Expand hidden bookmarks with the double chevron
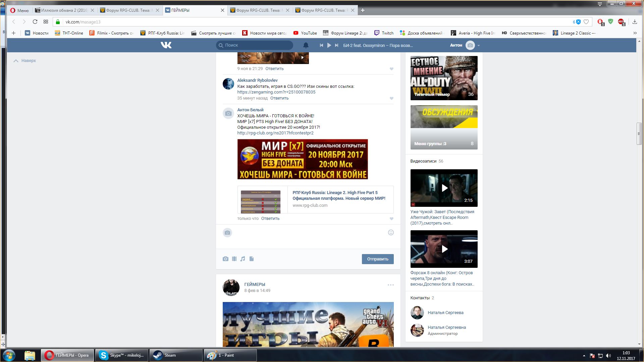Viewport: 644px width, 362px height. point(635,33)
